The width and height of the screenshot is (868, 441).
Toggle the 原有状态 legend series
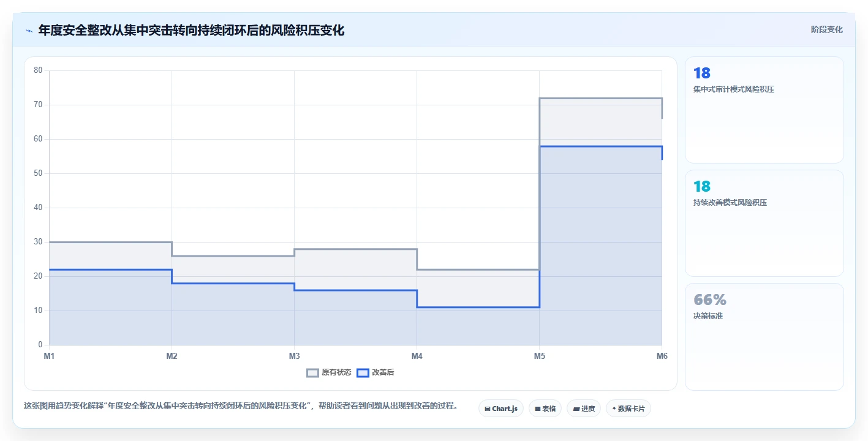(x=329, y=372)
